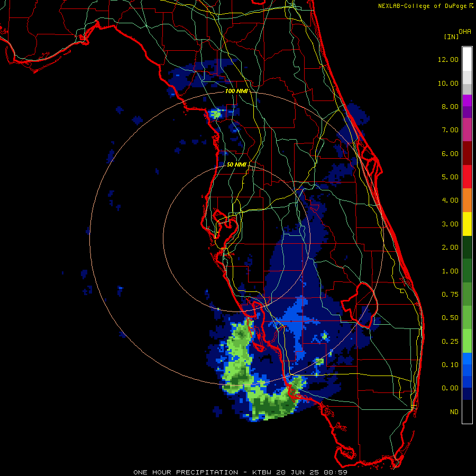Image resolution: width=476 pixels, height=476 pixels.
Task: Select the bright red 5.00 color swatch
Action: coord(467,177)
